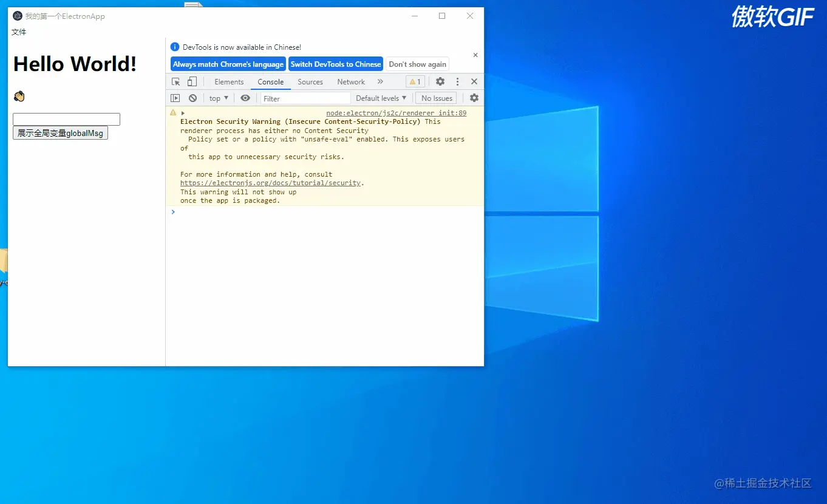Open the top JavaScript context dropdown
Image resolution: width=827 pixels, height=504 pixels.
pos(219,98)
